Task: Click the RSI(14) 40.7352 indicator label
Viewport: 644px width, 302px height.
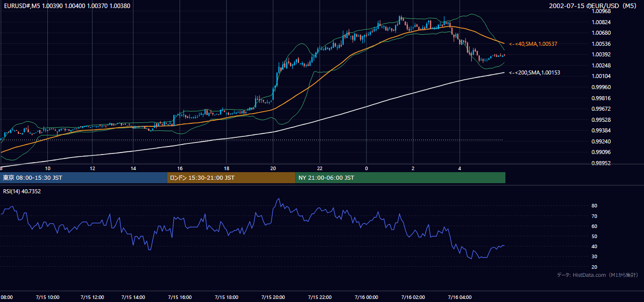Action: (21, 191)
